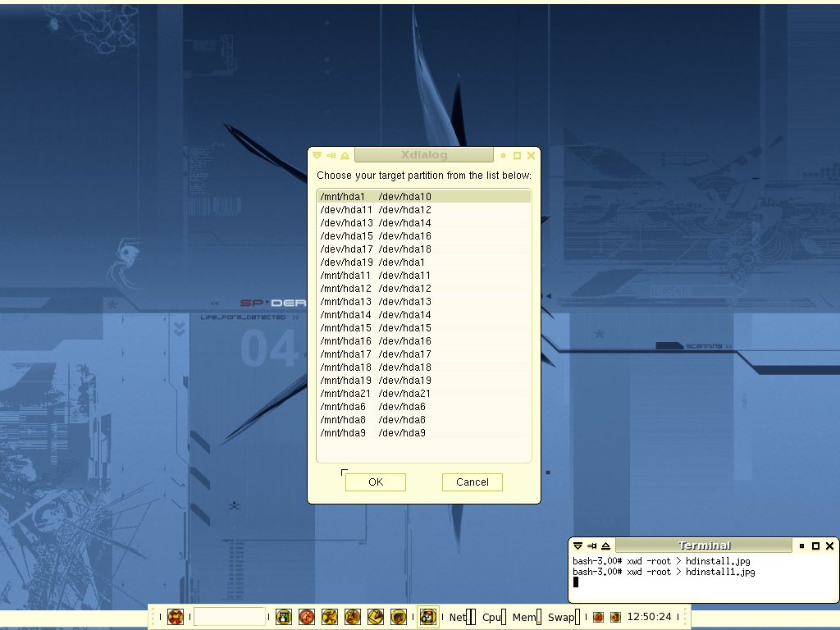Cancel the partition selection dialog
840x630 pixels.
(472, 482)
